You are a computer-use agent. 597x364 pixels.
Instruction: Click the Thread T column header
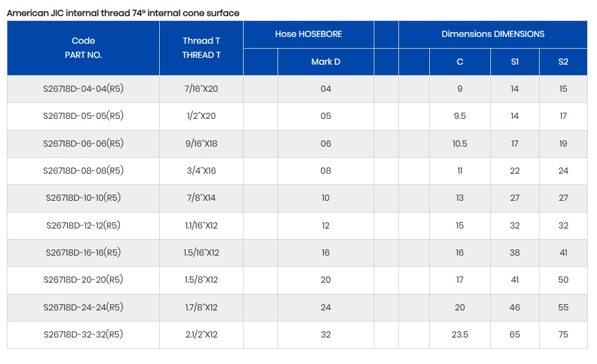coord(201,48)
